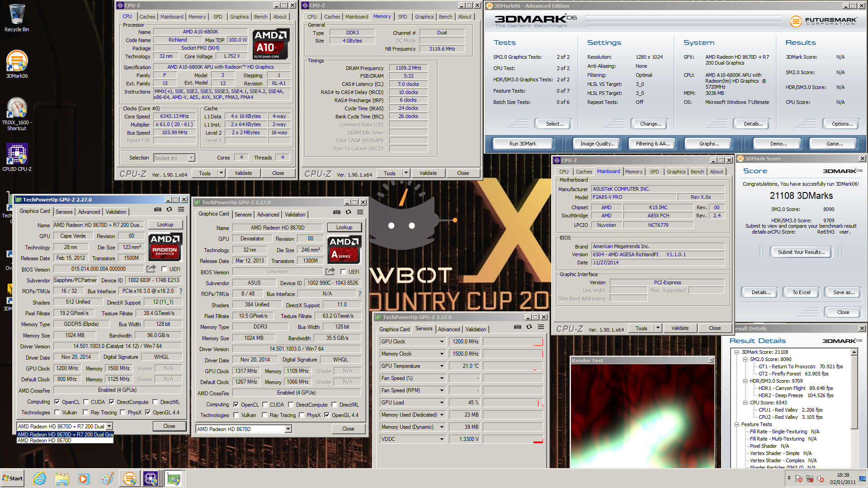The height and width of the screenshot is (488, 868).
Task: Open Windows Explorer from the taskbar
Action: 62,479
